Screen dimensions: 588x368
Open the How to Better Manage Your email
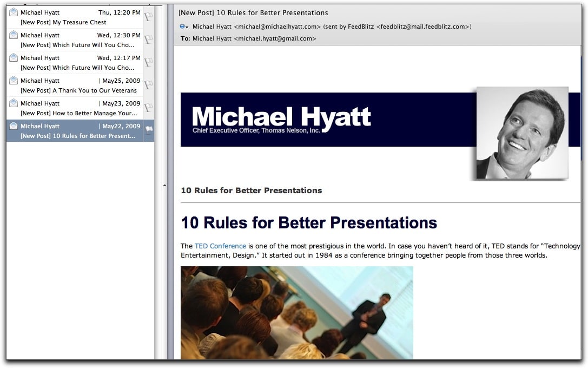76,108
